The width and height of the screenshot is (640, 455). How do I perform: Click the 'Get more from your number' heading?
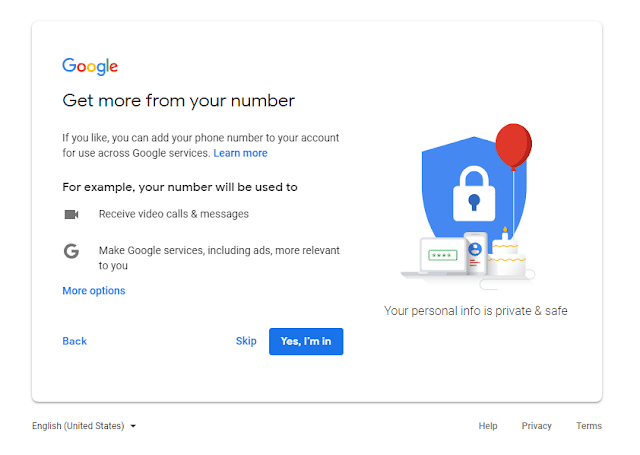[x=179, y=101]
